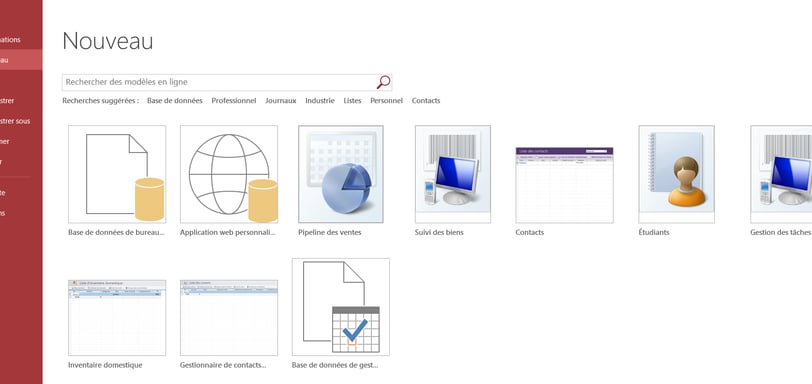812x384 pixels.
Task: Select the Base de données de gest... calendar icon
Action: tap(341, 307)
